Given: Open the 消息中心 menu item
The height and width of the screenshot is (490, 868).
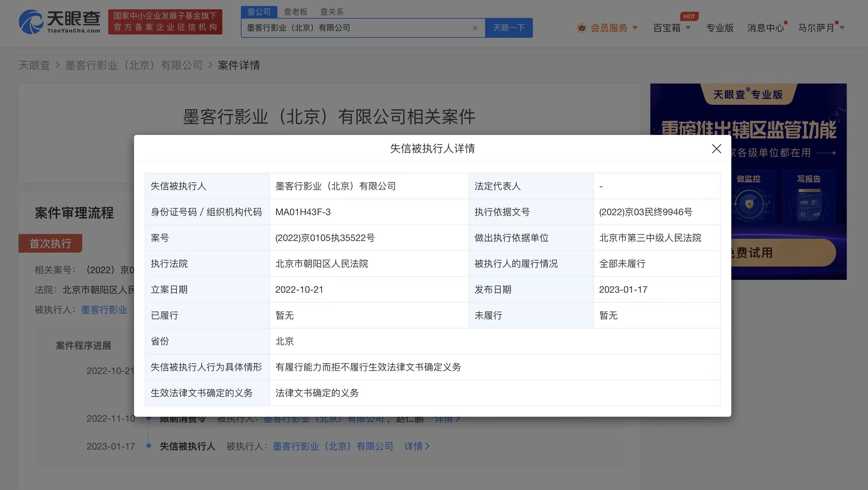Looking at the screenshot, I should point(766,28).
